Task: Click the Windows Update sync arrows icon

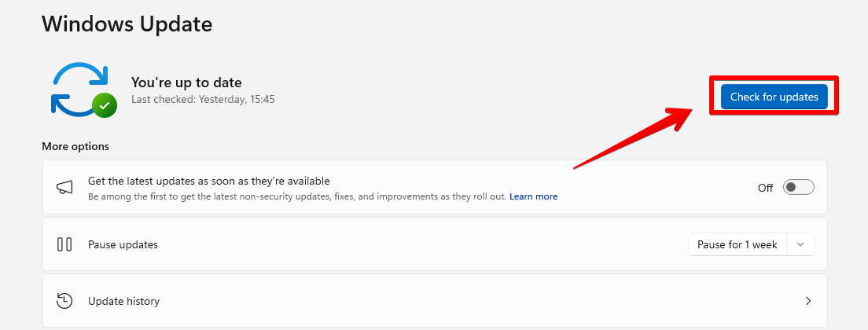Action: point(77,88)
